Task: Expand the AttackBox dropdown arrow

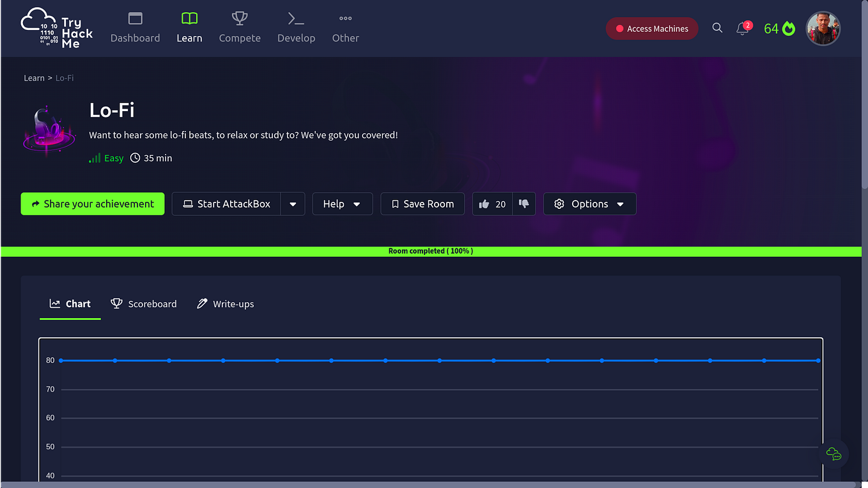Action: tap(293, 204)
